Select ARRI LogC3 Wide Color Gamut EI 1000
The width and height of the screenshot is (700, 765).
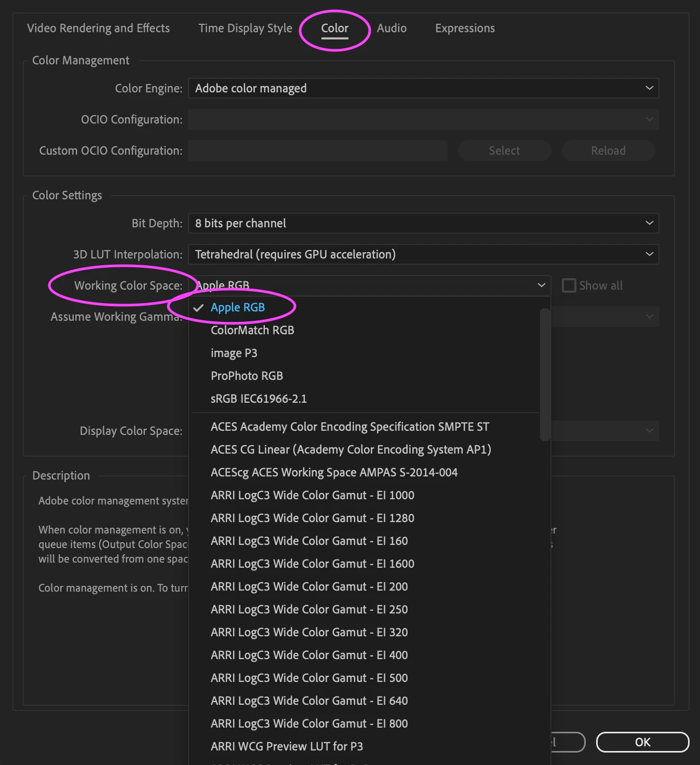click(364, 495)
